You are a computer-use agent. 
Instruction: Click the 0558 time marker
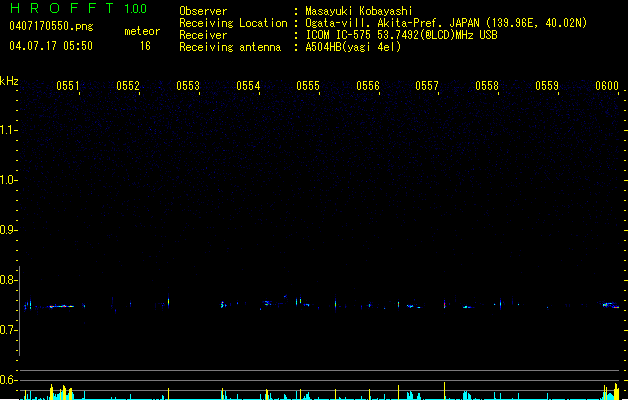pyautogui.click(x=487, y=86)
